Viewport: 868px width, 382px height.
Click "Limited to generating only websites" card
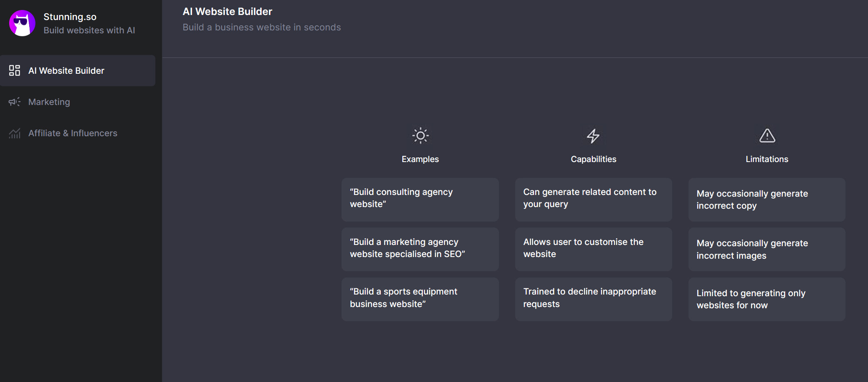766,300
